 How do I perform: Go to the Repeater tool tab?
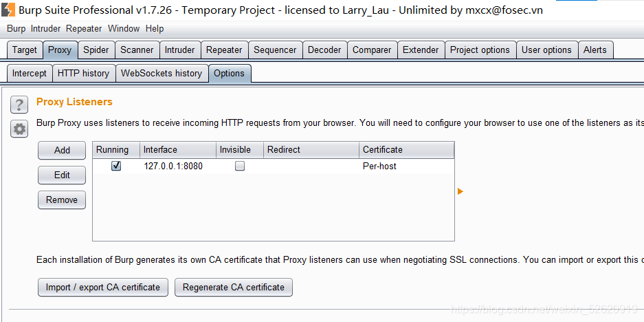pos(224,50)
